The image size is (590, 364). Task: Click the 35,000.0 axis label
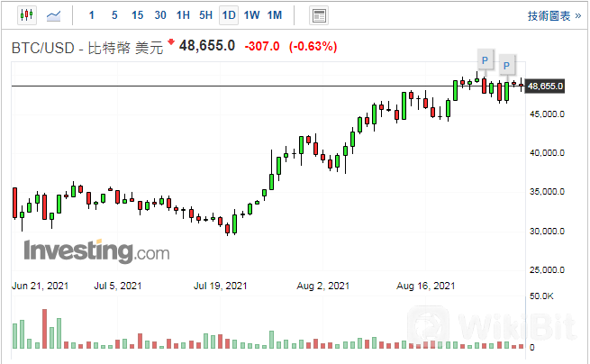click(x=547, y=192)
